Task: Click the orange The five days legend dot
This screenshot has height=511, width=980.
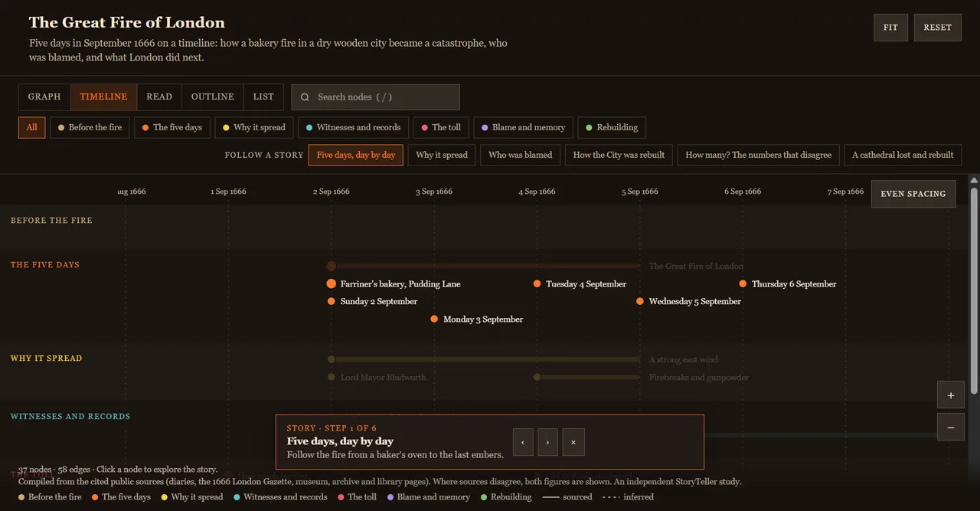Action: [x=95, y=497]
